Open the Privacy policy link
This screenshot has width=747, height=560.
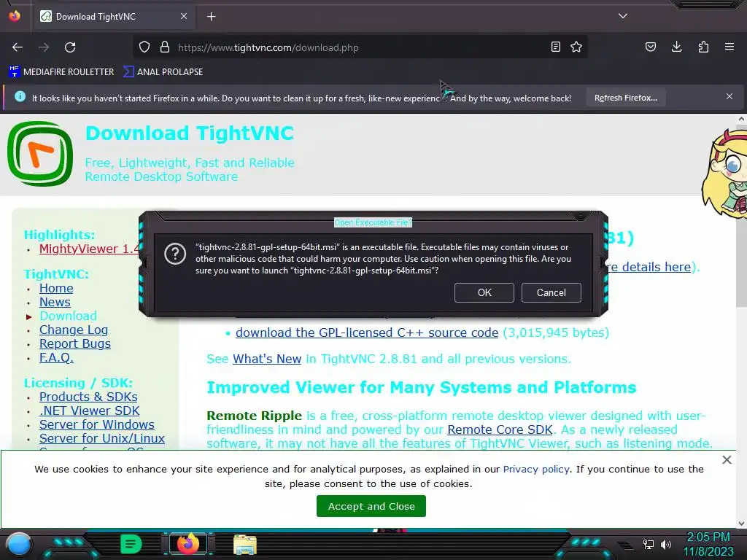pos(536,469)
